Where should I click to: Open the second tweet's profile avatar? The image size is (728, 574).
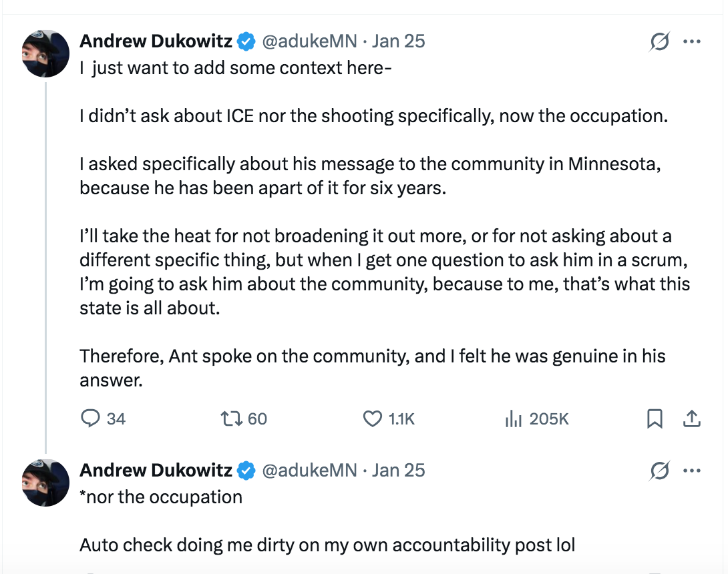[46, 483]
